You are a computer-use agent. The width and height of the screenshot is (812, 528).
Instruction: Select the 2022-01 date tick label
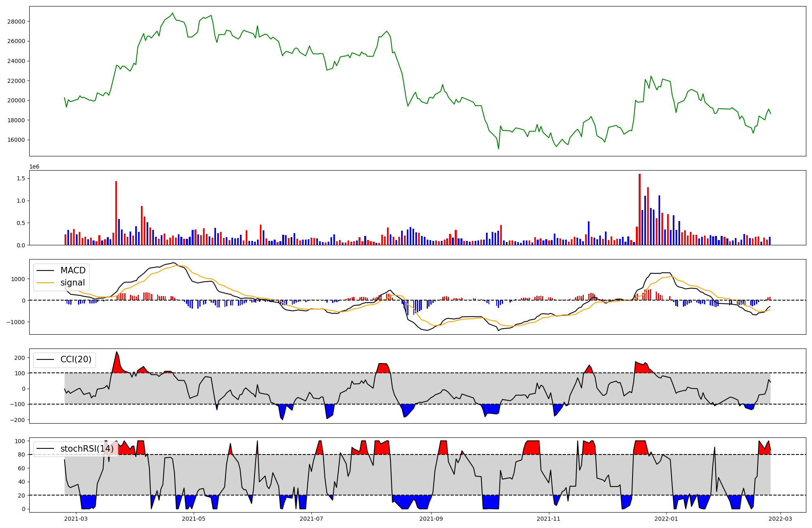click(x=666, y=519)
